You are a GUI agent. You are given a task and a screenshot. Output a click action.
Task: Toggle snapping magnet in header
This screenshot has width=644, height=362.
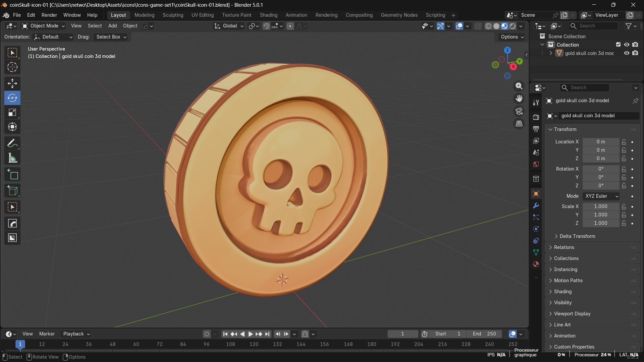(x=266, y=26)
